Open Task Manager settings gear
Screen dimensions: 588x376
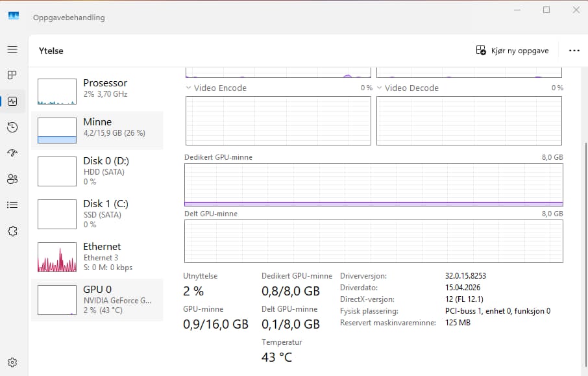tap(12, 362)
